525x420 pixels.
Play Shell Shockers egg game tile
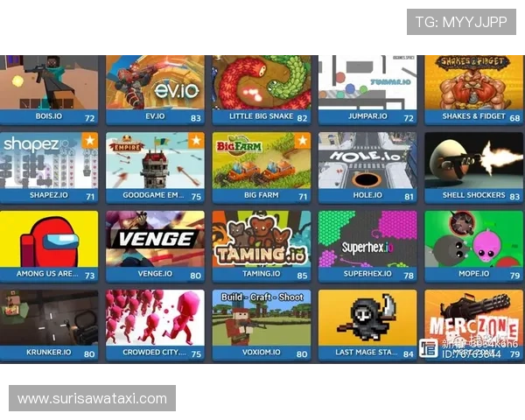[x=473, y=161]
